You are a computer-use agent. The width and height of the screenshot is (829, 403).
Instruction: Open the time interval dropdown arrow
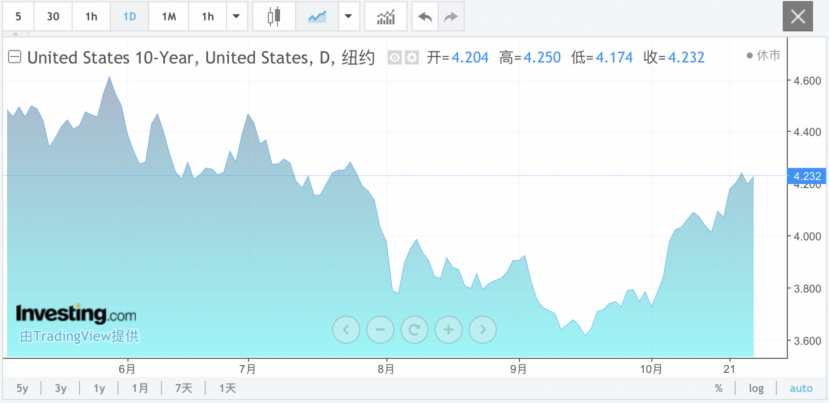(236, 17)
